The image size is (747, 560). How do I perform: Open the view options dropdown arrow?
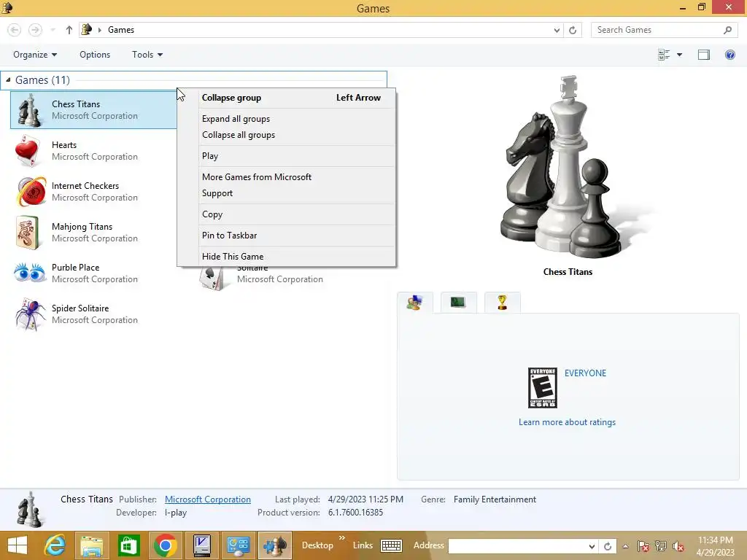coord(679,55)
